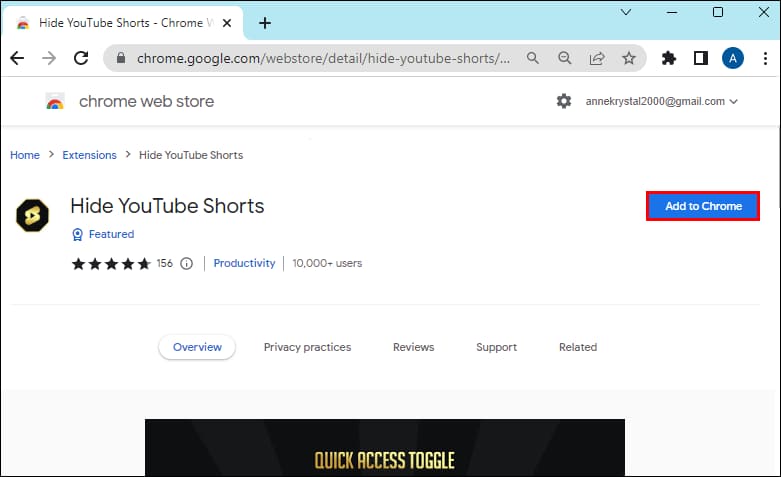This screenshot has height=477, width=781.
Task: Open the web store settings gear
Action: (x=563, y=101)
